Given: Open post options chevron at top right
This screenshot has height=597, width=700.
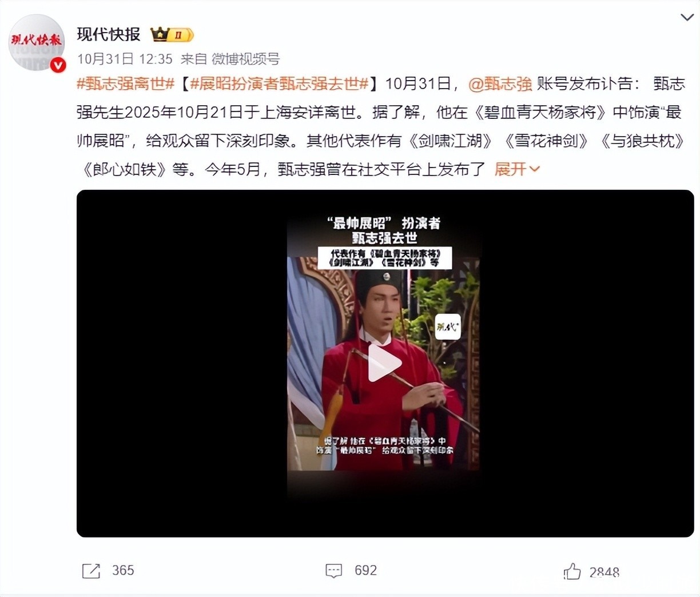Looking at the screenshot, I should (687, 17).
